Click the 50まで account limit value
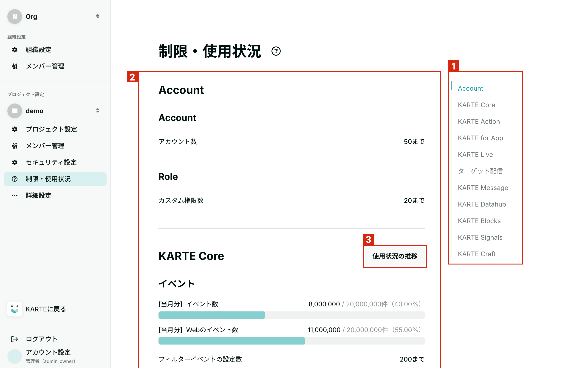588x368 pixels. tap(414, 142)
